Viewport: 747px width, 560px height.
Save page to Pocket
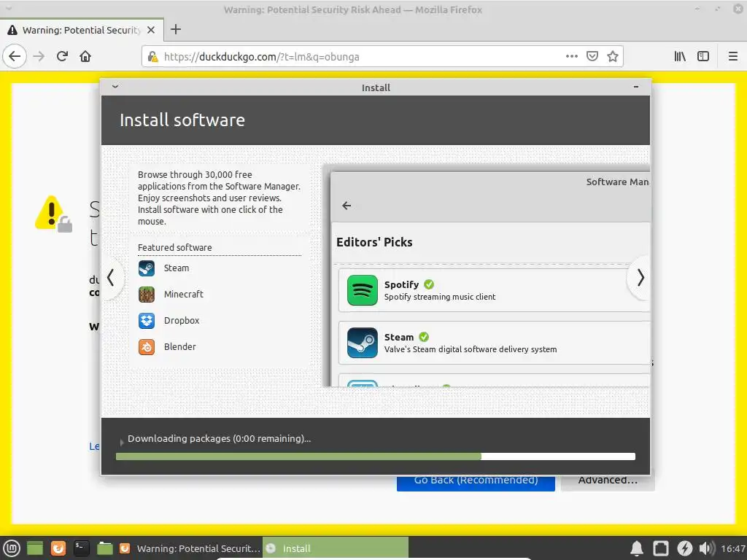pyautogui.click(x=592, y=57)
